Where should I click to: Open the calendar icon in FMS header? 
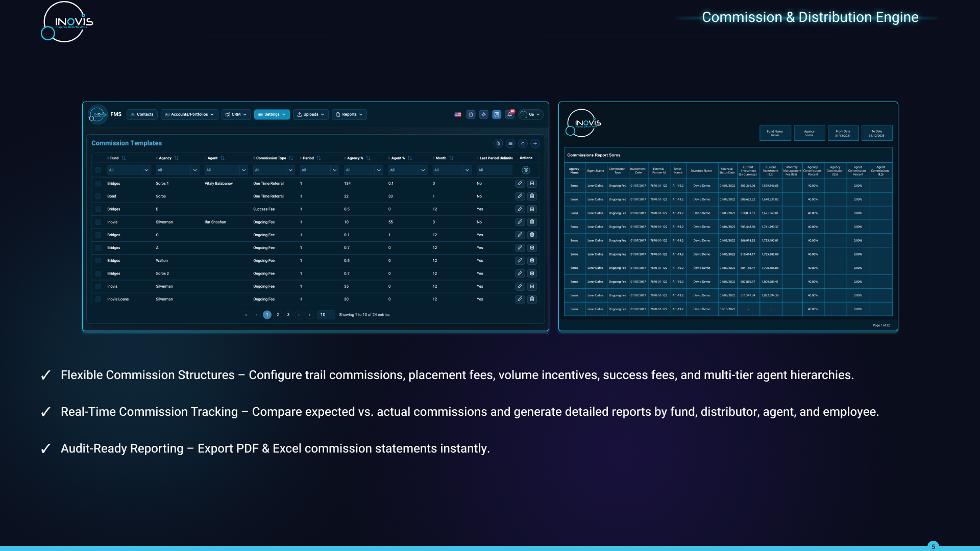click(x=471, y=114)
